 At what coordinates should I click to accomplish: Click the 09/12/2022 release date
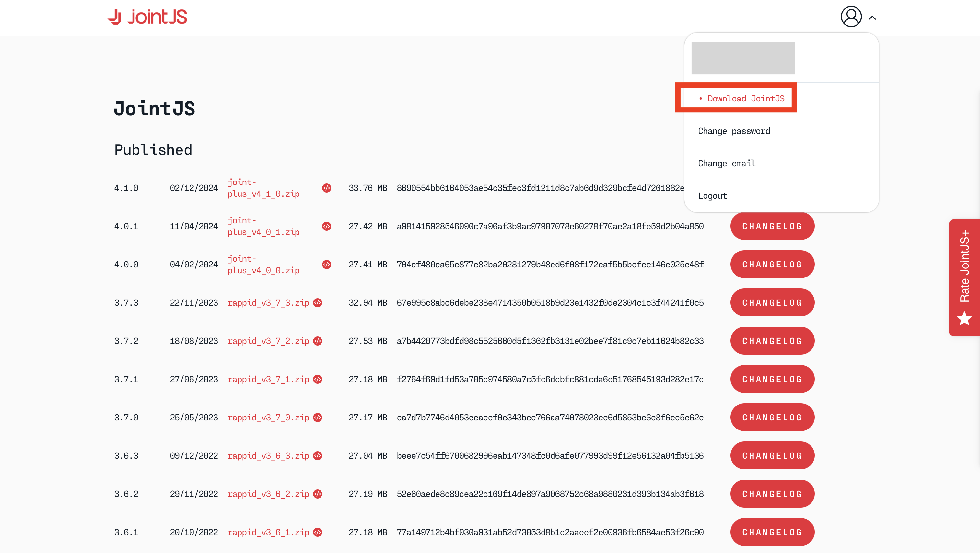coord(194,455)
